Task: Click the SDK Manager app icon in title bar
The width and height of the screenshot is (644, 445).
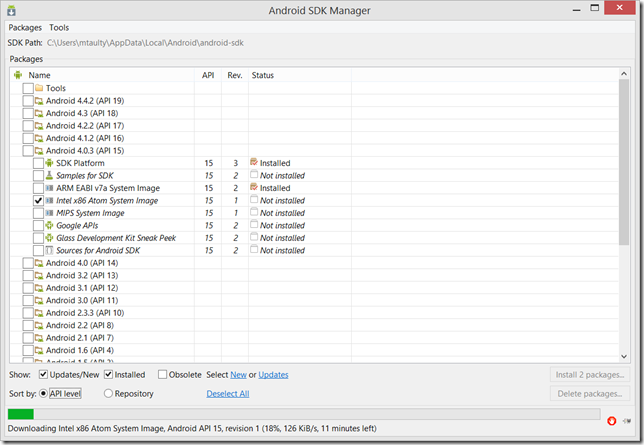Action: 11,11
